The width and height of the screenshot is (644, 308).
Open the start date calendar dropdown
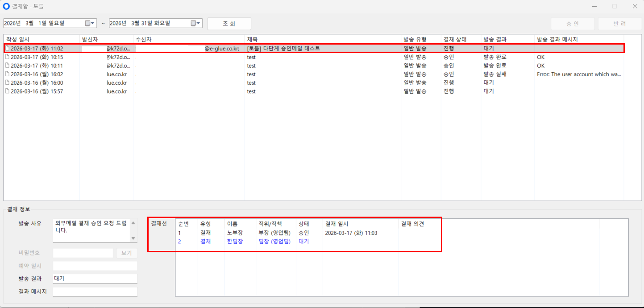(x=90, y=23)
